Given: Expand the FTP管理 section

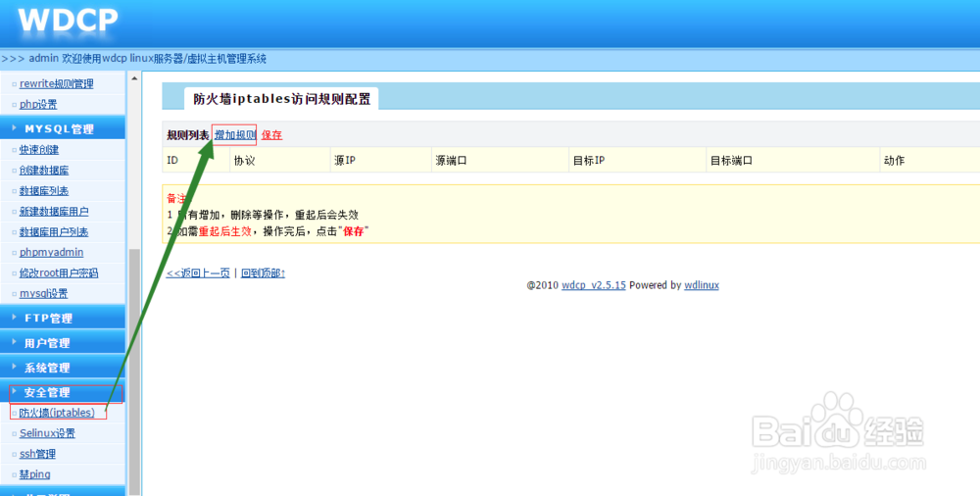Looking at the screenshot, I should click(63, 318).
